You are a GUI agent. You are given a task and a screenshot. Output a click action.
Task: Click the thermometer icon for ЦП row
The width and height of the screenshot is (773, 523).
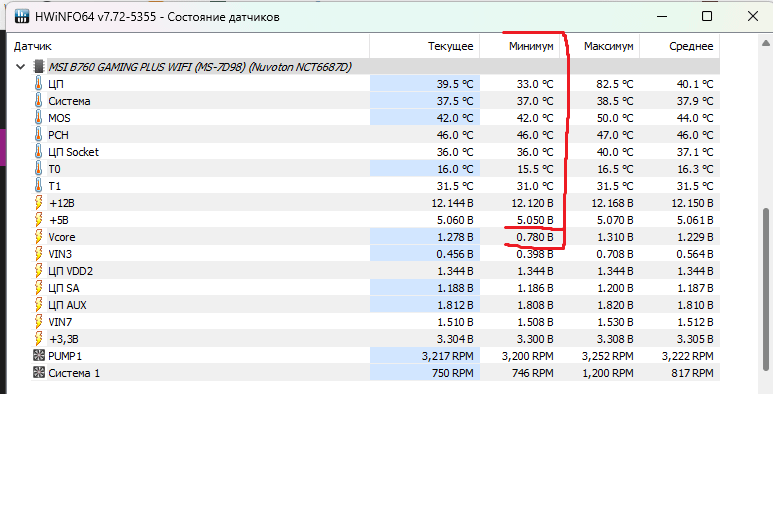tap(38, 84)
